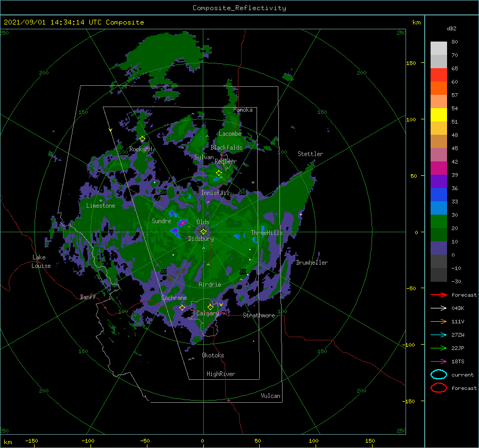Viewport: 479px width, 448px height.
Task: Click the intense magenta storm cell near Sundre
Action: coord(183,223)
